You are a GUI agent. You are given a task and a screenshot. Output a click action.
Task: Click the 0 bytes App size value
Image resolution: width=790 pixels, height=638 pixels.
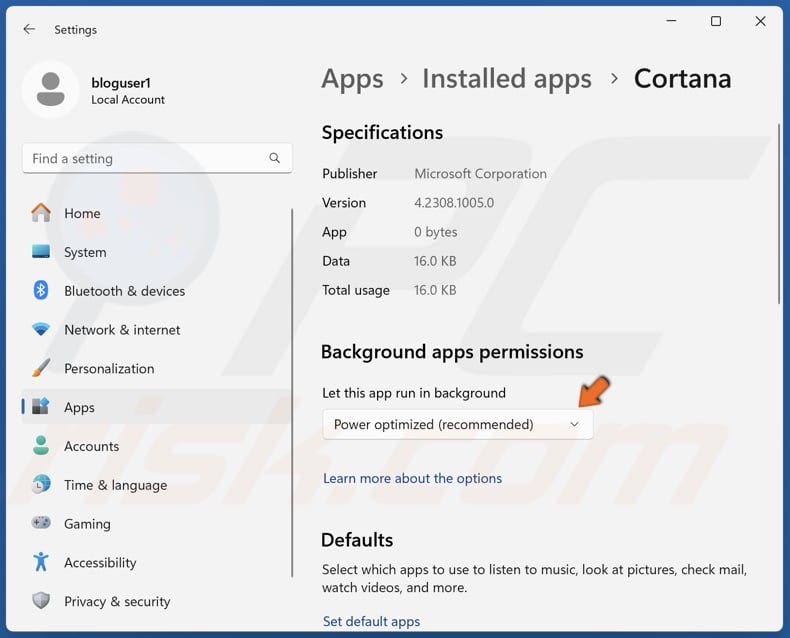(435, 232)
